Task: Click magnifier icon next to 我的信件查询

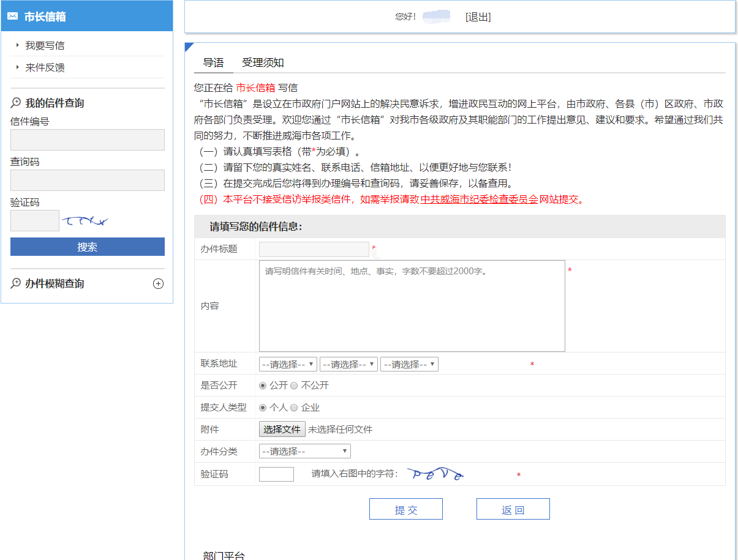Action: pyautogui.click(x=16, y=103)
